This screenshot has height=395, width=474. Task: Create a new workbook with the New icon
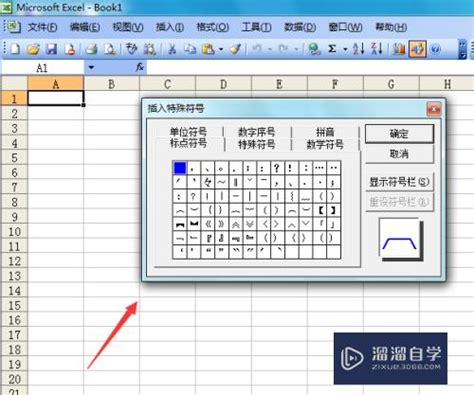[x=15, y=49]
